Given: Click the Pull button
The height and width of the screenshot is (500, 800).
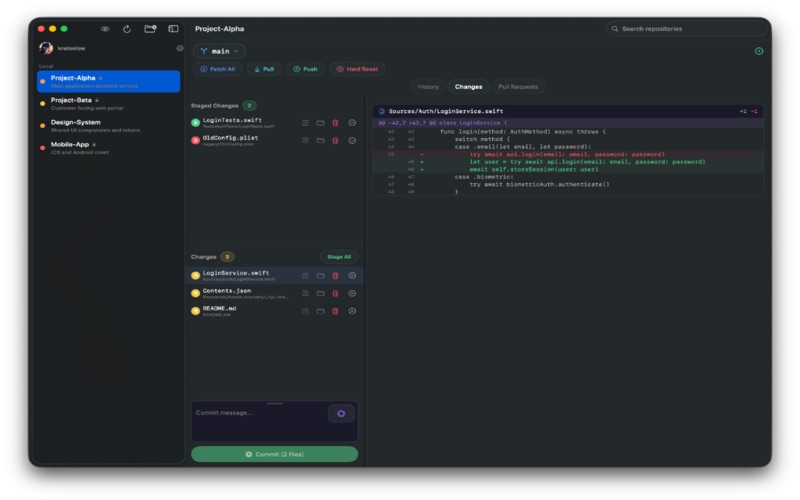Looking at the screenshot, I should click(264, 69).
